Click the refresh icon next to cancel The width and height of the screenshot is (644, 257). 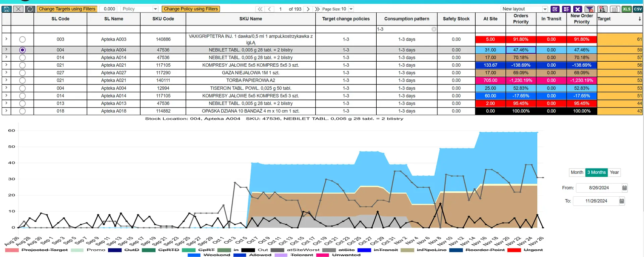(30, 9)
